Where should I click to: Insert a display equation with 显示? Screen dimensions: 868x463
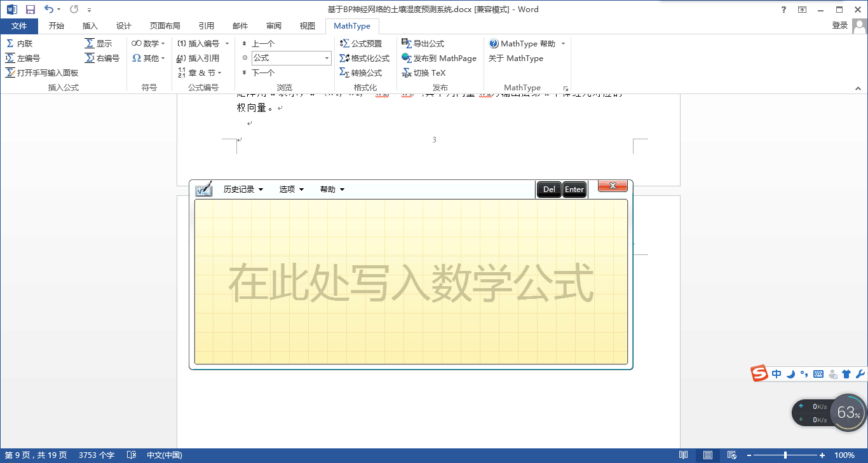coord(98,43)
